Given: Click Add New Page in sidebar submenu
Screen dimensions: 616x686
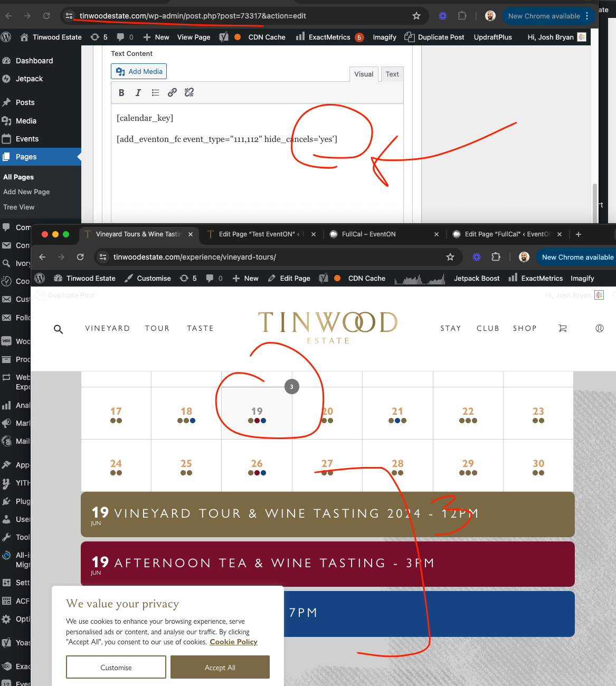Looking at the screenshot, I should tap(26, 192).
